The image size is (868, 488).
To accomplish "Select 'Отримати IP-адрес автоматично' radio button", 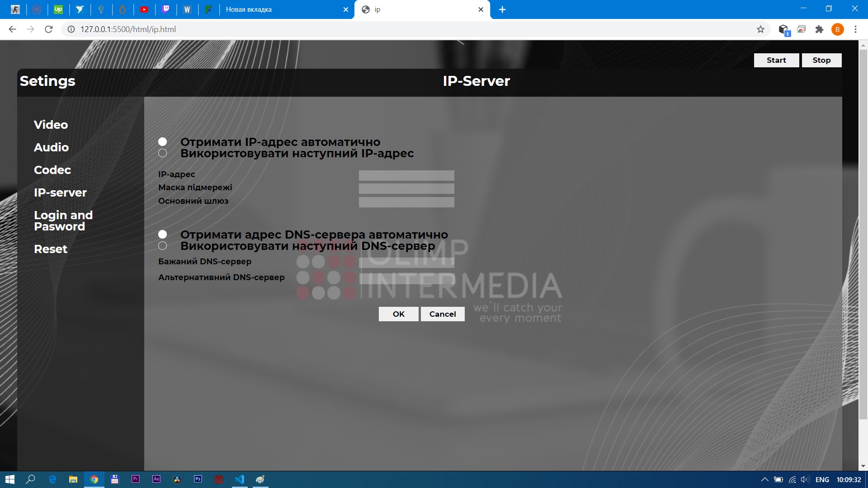I will coord(163,142).
